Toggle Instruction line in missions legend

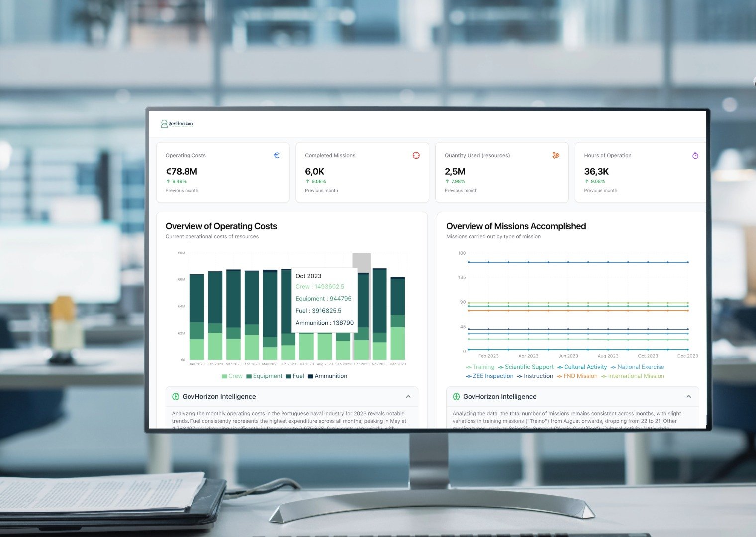pyautogui.click(x=535, y=376)
